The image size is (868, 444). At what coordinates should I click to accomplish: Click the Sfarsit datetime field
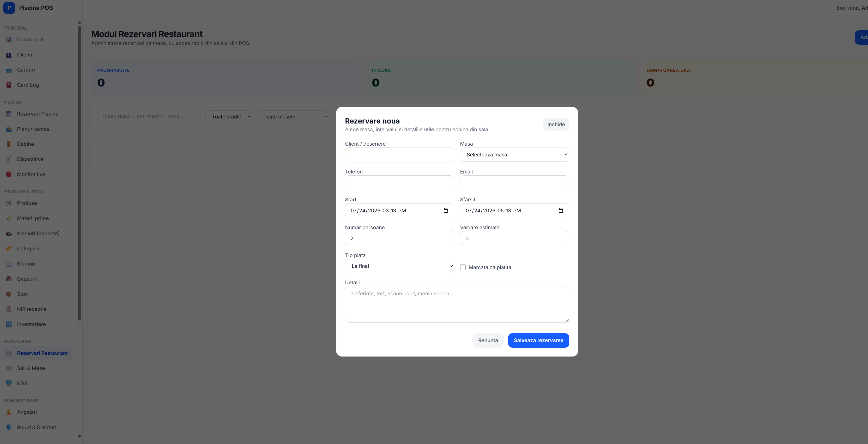point(515,211)
